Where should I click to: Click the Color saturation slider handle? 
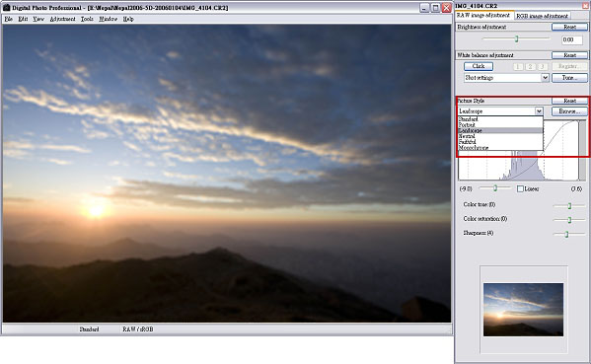pos(569,220)
